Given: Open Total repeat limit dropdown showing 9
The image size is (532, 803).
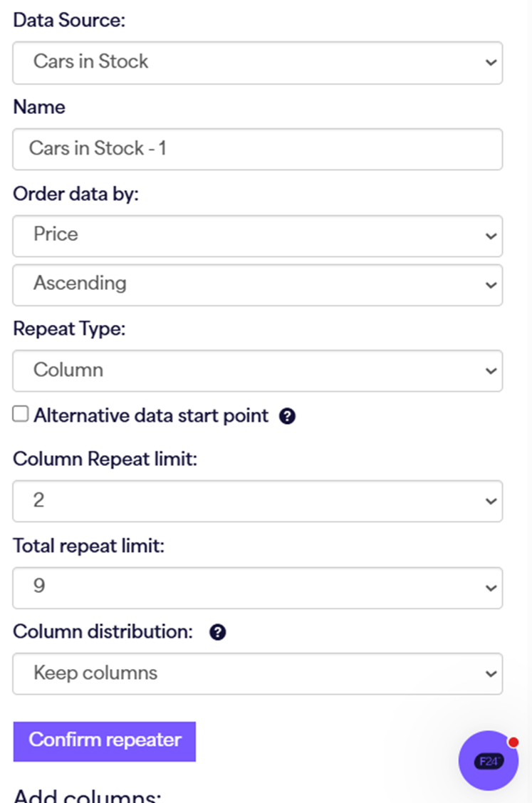Looking at the screenshot, I should 257,588.
